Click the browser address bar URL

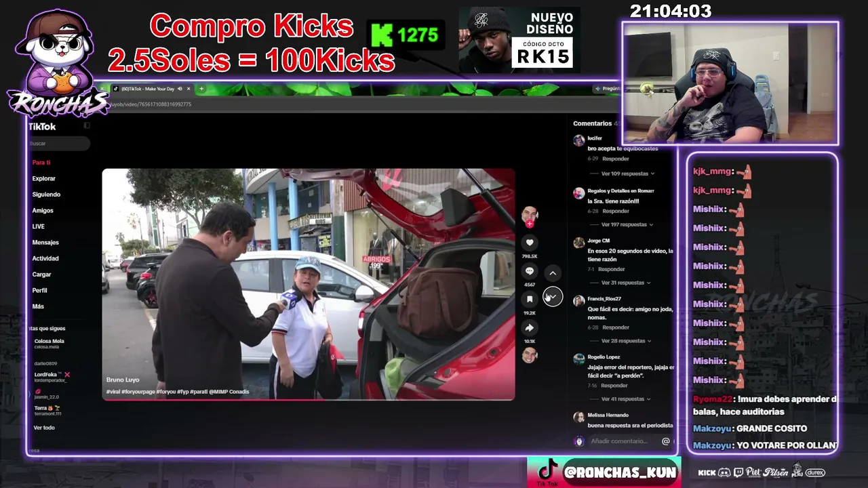[x=151, y=104]
